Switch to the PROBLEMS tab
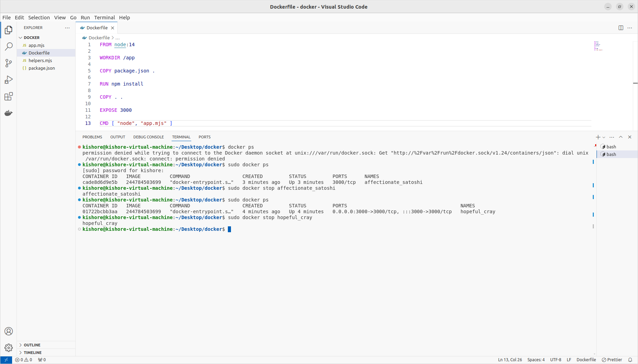The width and height of the screenshot is (638, 364). [92, 137]
